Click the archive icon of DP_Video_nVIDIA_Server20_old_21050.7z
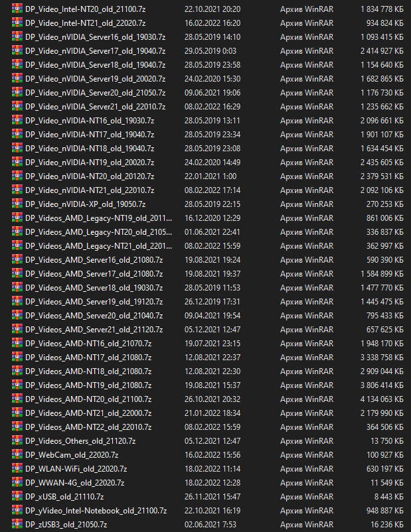 [x=17, y=92]
